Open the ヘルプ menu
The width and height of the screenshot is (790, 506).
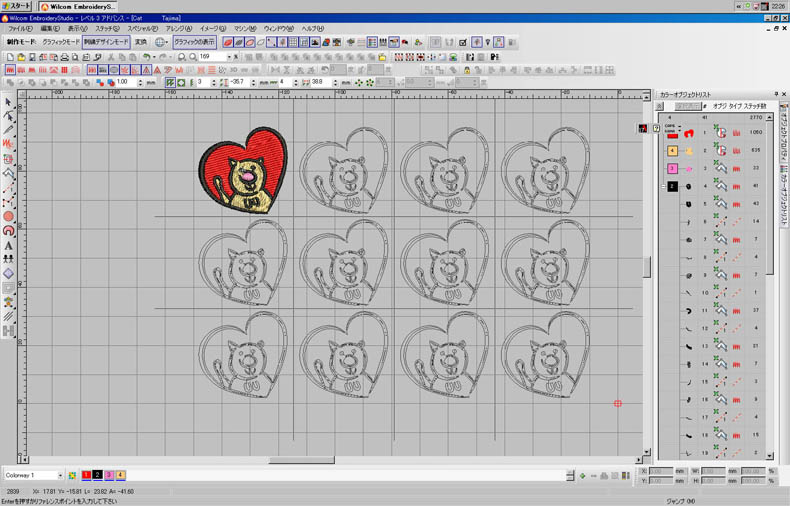tap(312, 29)
